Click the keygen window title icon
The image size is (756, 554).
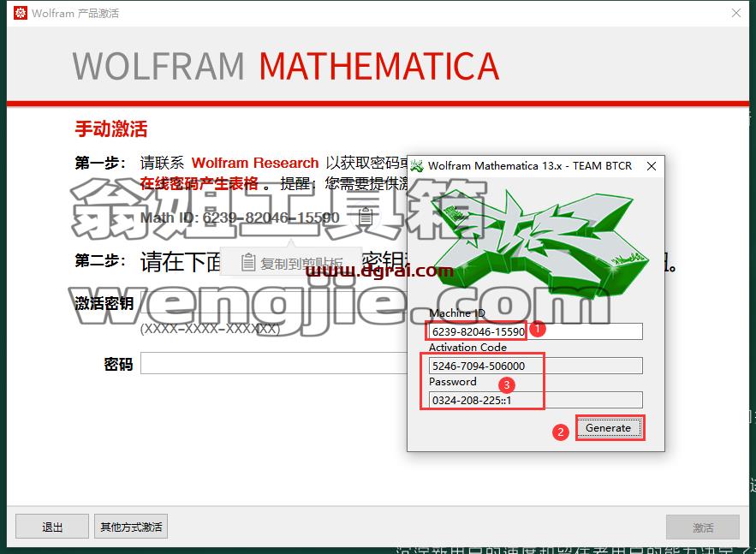coord(417,166)
